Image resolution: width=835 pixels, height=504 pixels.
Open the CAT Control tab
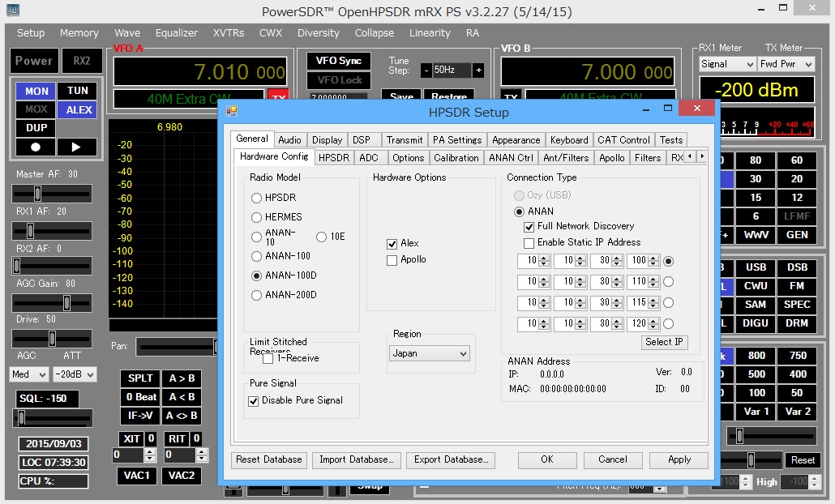tap(623, 140)
